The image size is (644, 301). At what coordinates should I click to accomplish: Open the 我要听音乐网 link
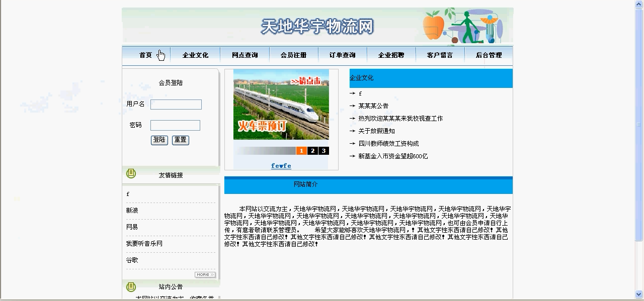(144, 244)
